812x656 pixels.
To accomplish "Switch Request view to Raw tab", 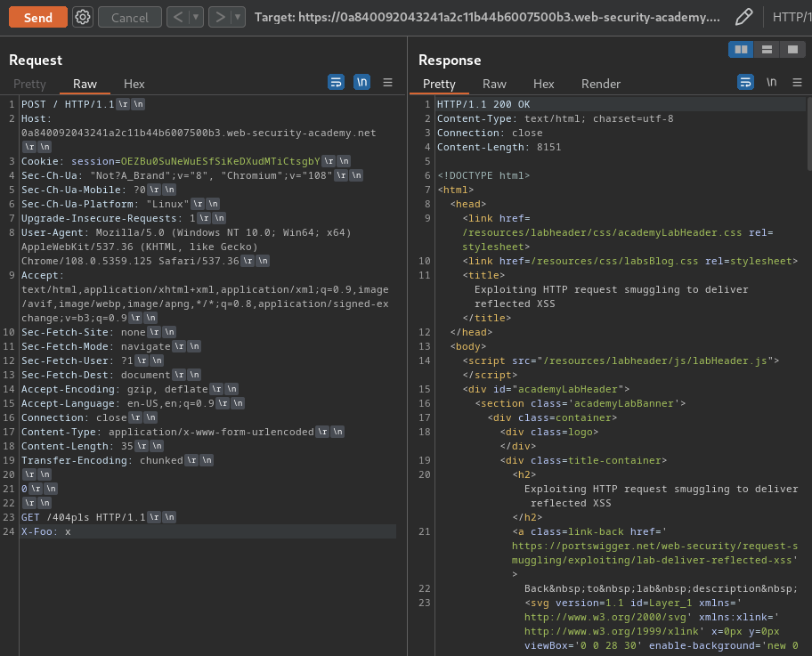I will pos(85,84).
